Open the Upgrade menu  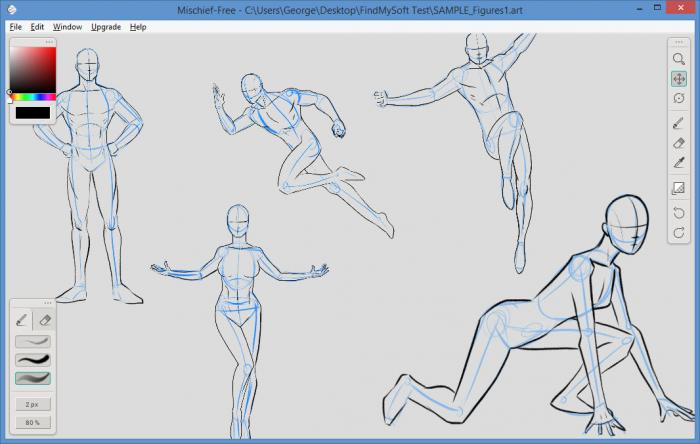pyautogui.click(x=106, y=27)
